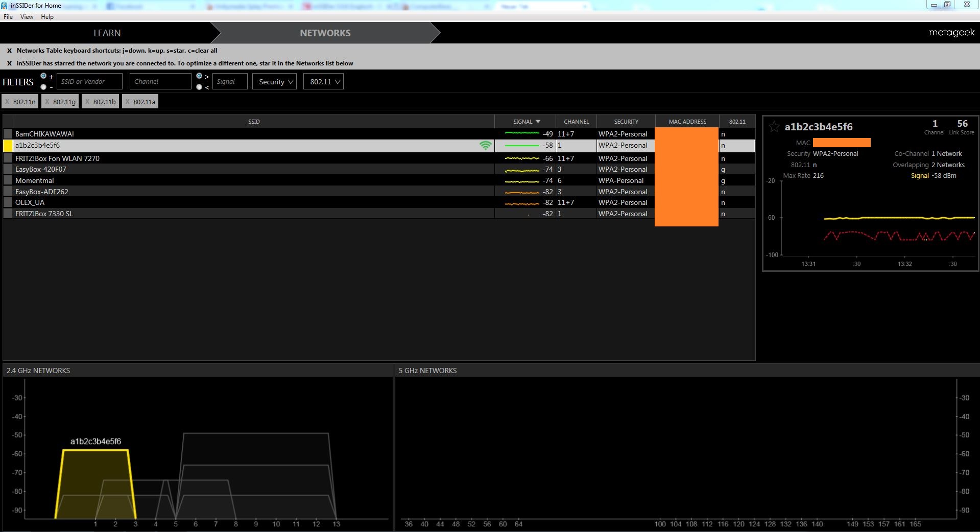Remove the 802.11g filter tag
The image size is (980, 532).
coord(47,102)
